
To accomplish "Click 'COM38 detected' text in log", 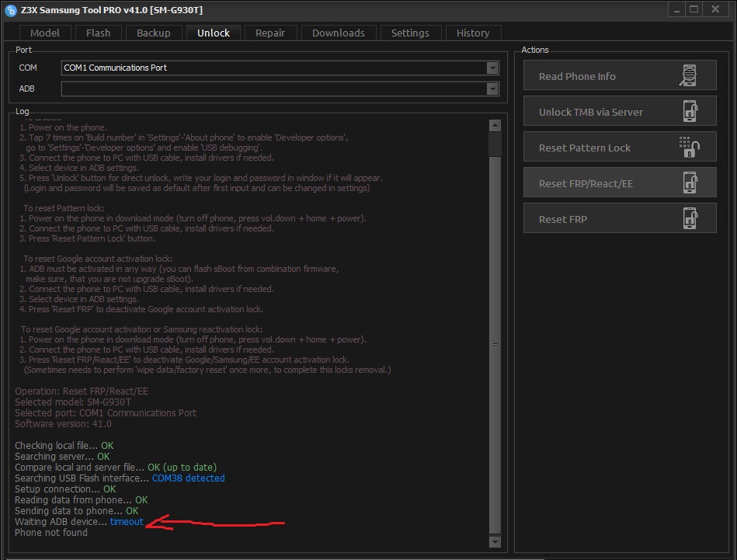I will 188,478.
